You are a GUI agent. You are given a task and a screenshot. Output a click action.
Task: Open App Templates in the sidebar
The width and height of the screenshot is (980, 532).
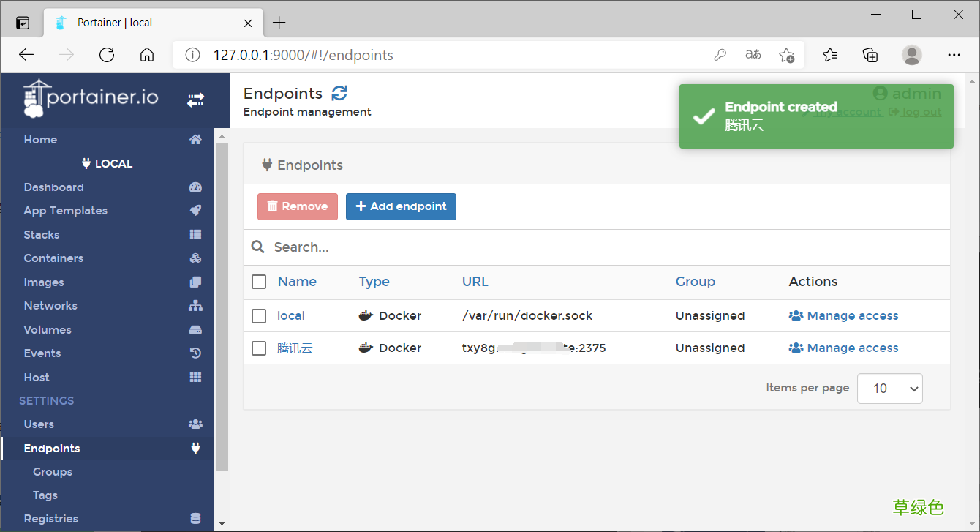[64, 210]
